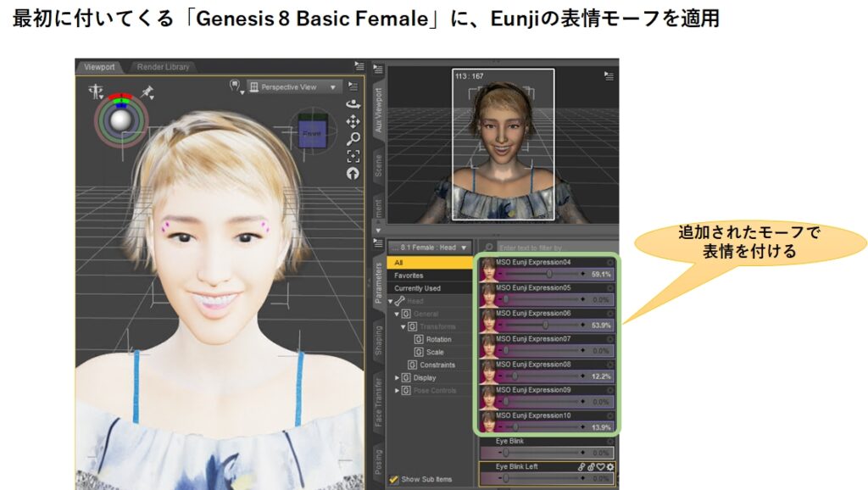Open the Shaping side tab
Viewport: 868px width, 490px height.
(378, 339)
